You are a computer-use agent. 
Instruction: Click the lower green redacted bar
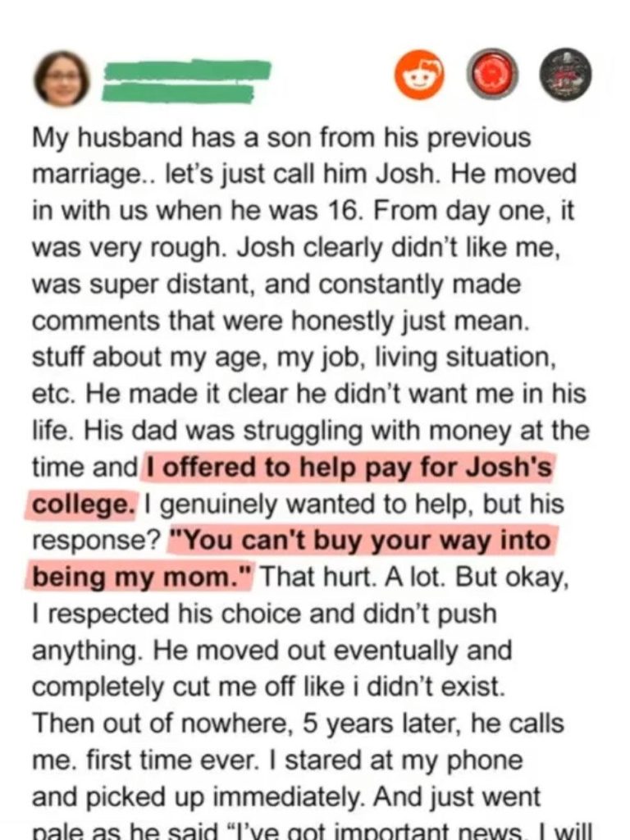pos(177,94)
